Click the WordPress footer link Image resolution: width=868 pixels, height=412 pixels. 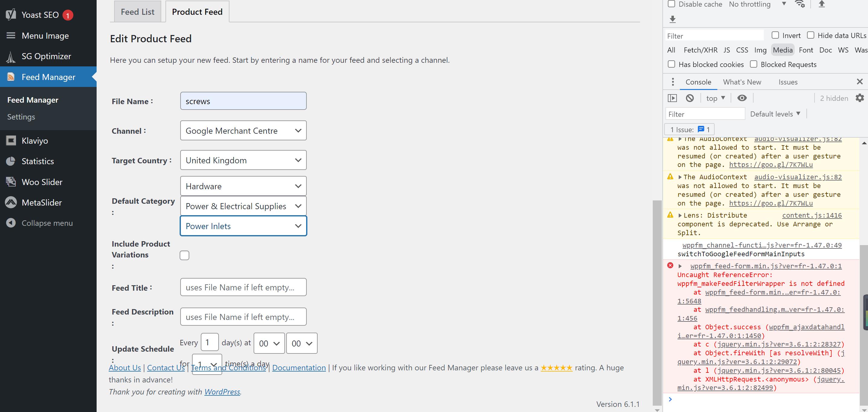click(222, 392)
